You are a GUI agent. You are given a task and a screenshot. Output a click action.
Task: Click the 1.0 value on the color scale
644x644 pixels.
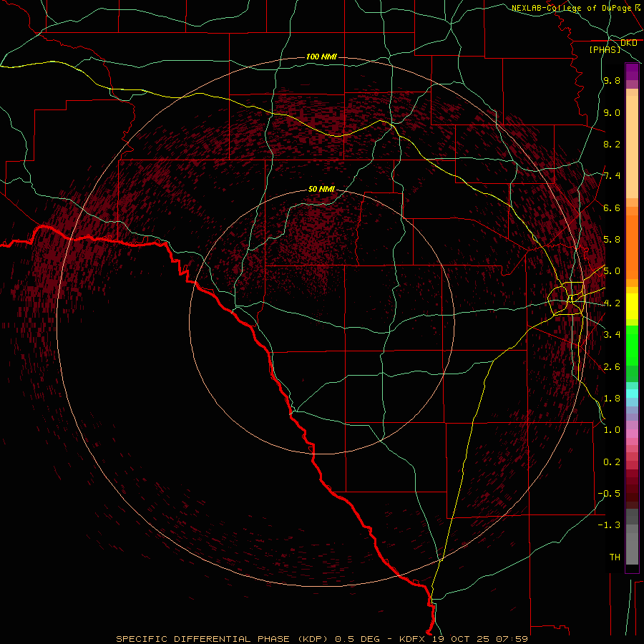(x=612, y=430)
